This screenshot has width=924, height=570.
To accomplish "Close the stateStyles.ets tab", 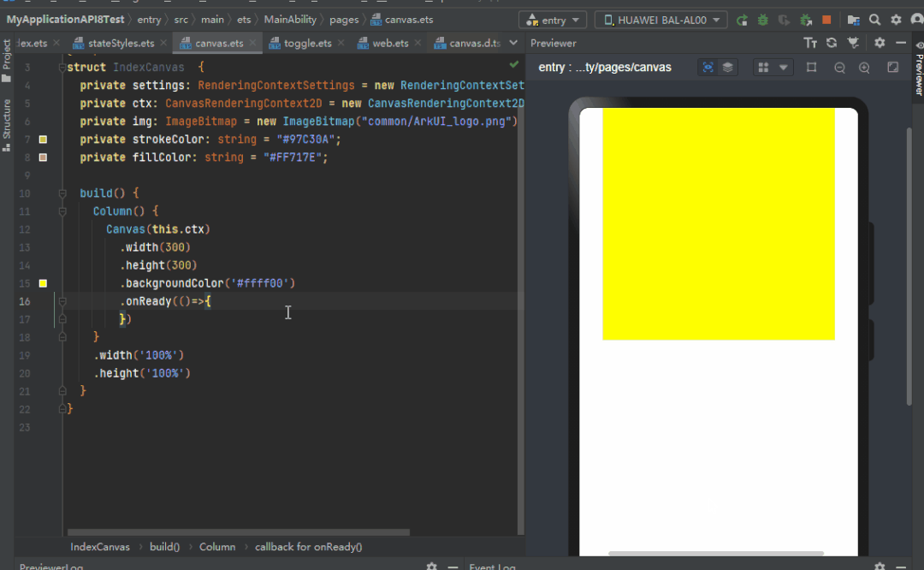I will coord(163,43).
